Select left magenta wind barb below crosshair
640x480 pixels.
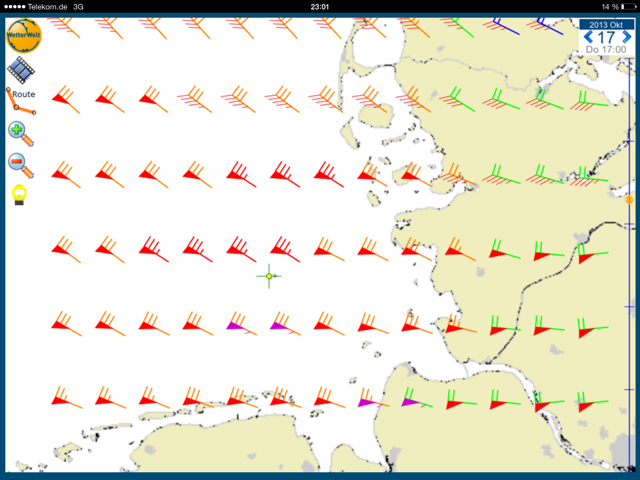click(236, 325)
